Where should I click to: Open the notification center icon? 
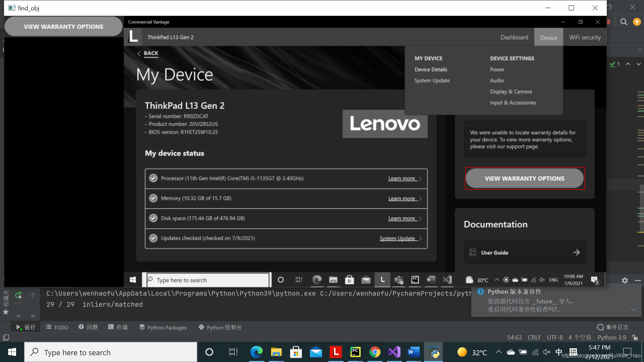627,352
